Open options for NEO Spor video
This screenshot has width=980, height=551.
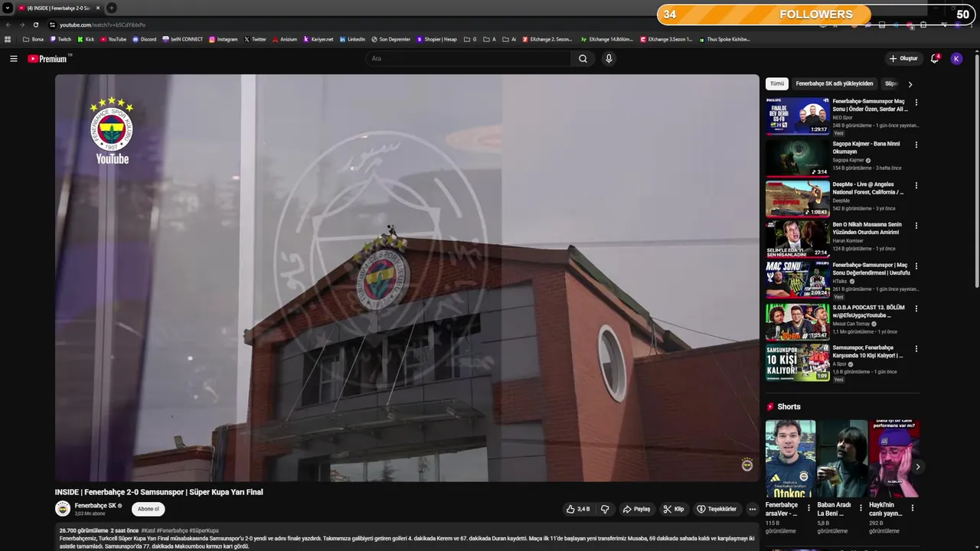point(916,103)
